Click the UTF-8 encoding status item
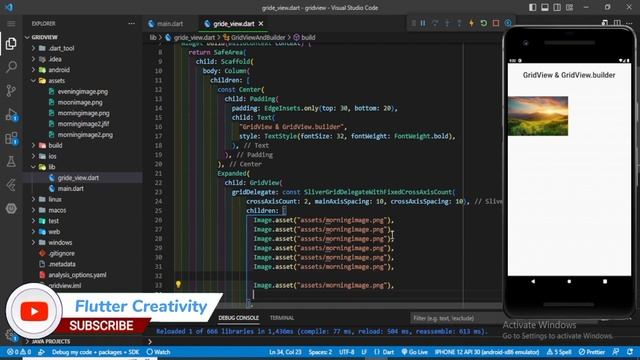Screen dimensions: 640x360 (x=347, y=352)
